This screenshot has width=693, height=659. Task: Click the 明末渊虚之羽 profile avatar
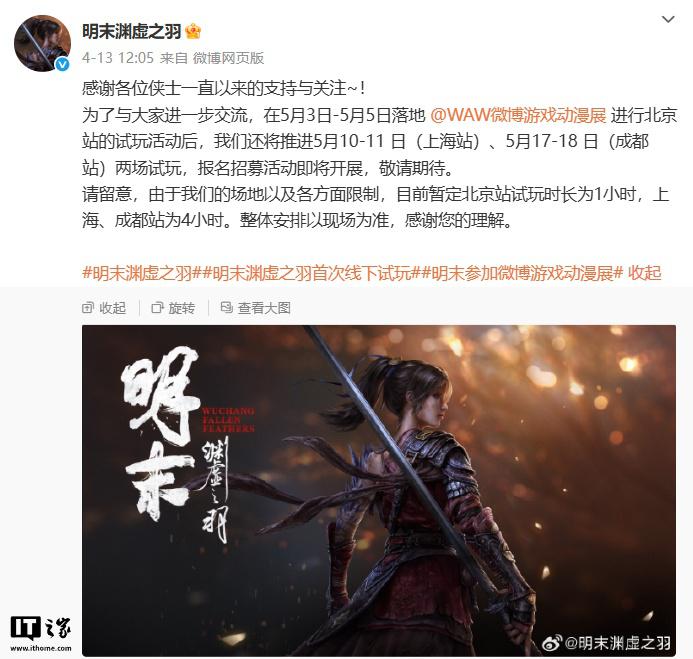click(x=42, y=43)
